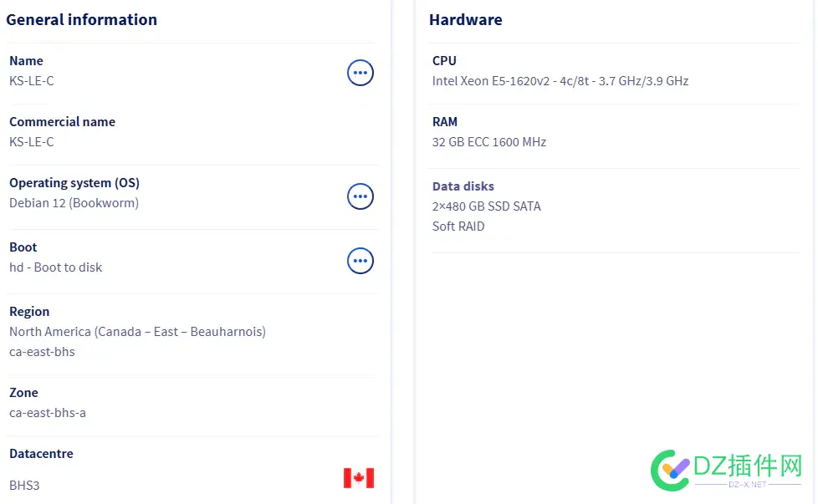Click the North America region description

[x=137, y=332]
